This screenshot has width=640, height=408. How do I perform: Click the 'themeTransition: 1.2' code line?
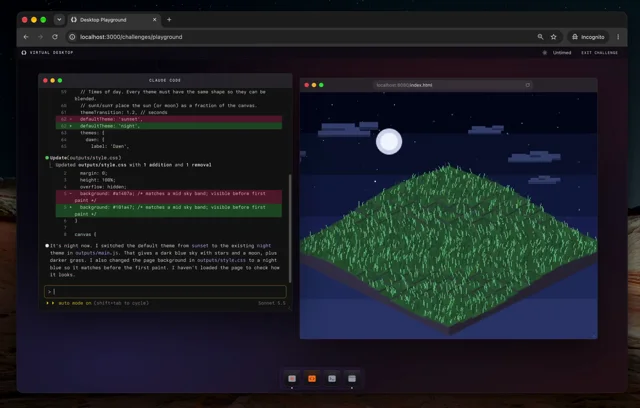click(x=124, y=112)
